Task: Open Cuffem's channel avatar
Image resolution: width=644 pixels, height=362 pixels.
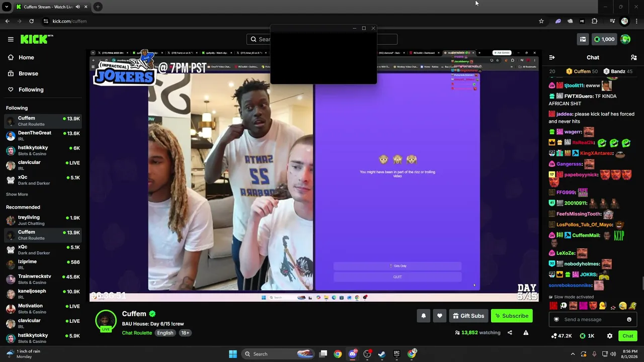Action: click(106, 321)
